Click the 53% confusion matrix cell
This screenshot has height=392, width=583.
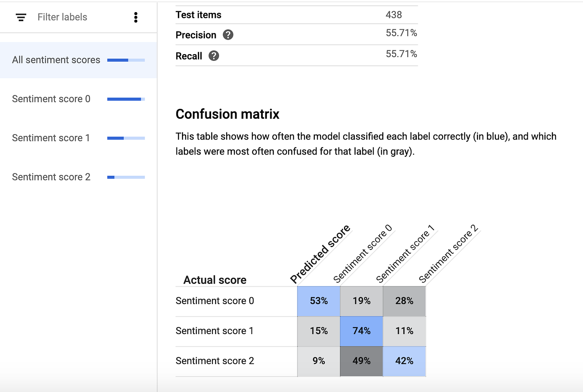pyautogui.click(x=319, y=301)
